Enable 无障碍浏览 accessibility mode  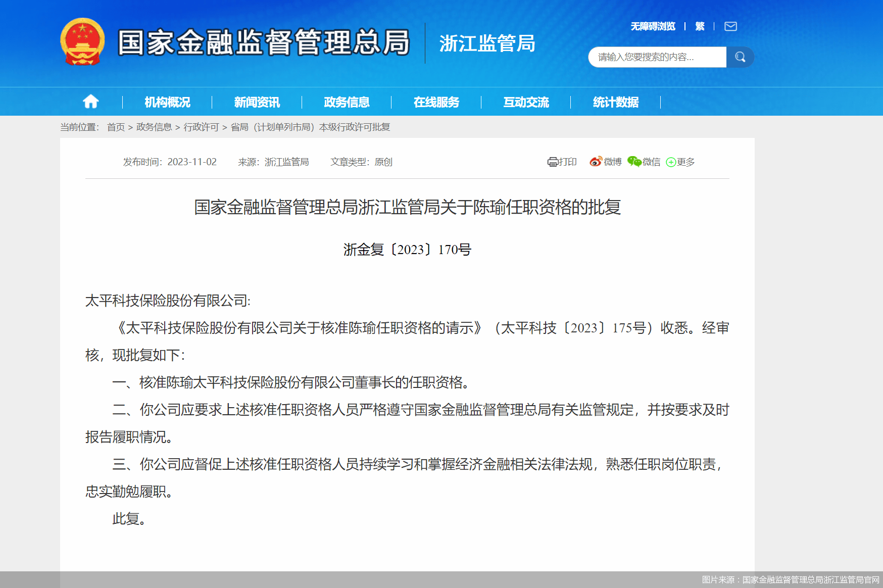click(x=653, y=26)
